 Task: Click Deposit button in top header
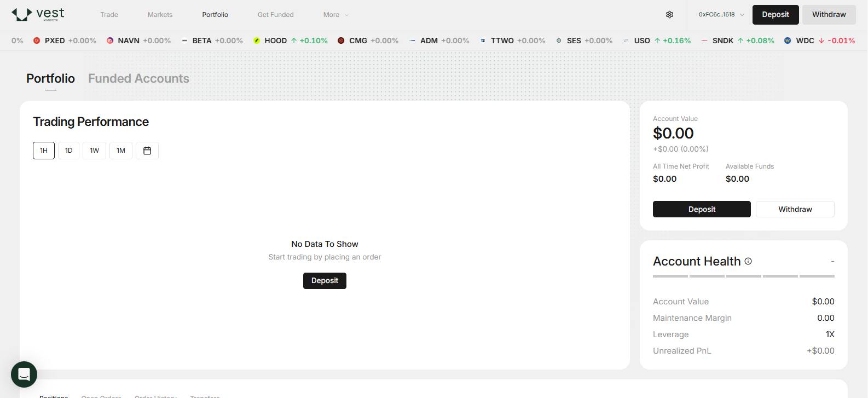776,15
